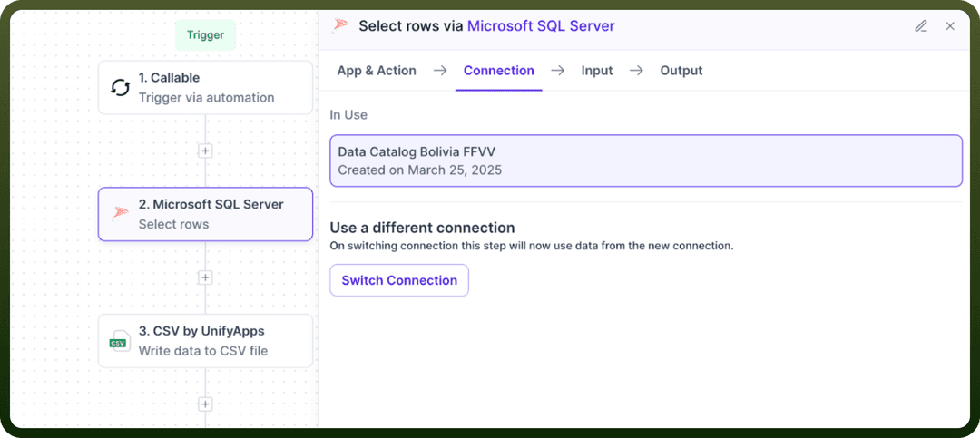
Task: Click the Microsoft SQL Server link in title
Action: pyautogui.click(x=541, y=25)
